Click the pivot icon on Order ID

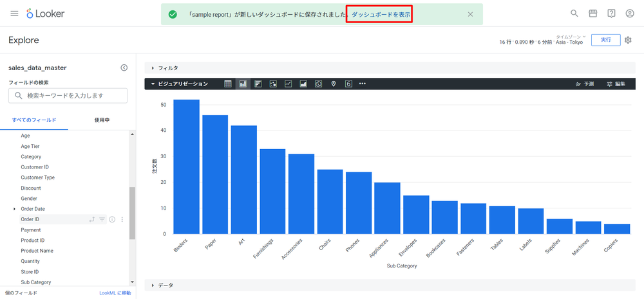pos(92,219)
